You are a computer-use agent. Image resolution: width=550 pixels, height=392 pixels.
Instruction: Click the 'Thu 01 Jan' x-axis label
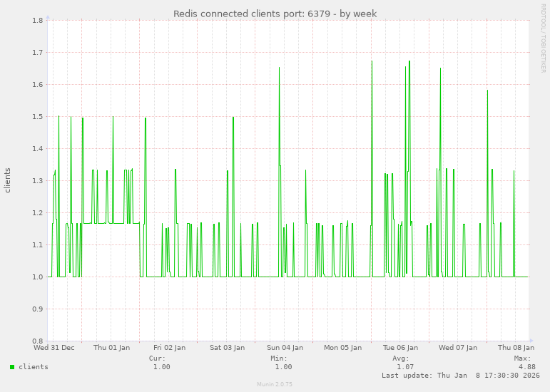click(111, 348)
